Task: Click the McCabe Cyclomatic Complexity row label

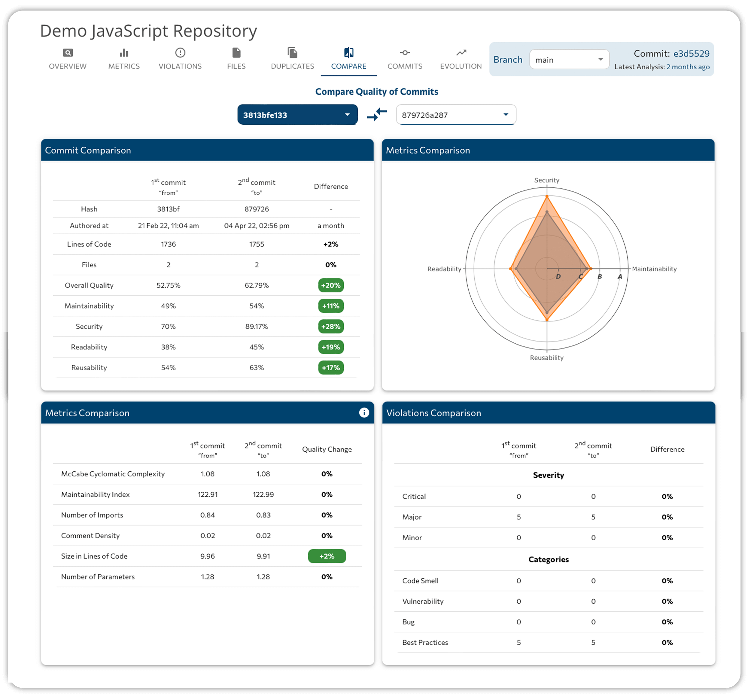Action: point(113,474)
